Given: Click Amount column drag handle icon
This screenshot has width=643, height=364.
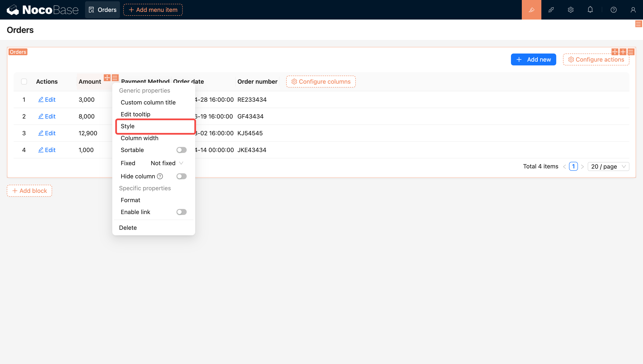Looking at the screenshot, I should (107, 78).
